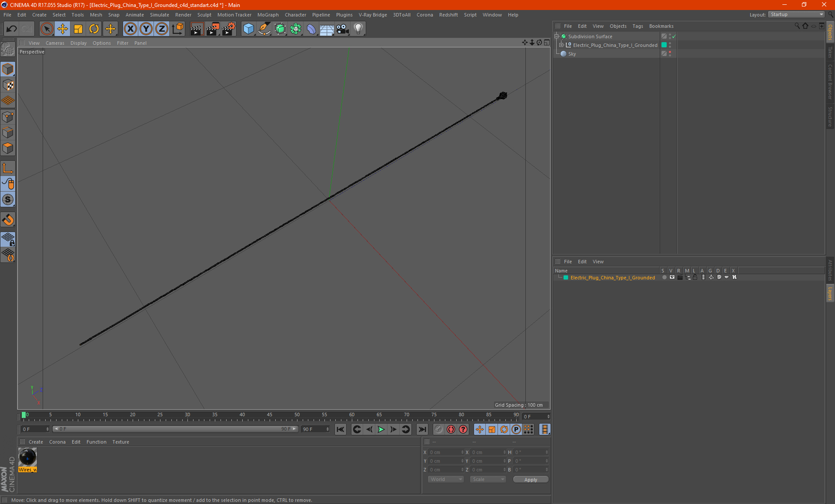This screenshot has width=835, height=504.
Task: Go to end of animation
Action: (422, 429)
